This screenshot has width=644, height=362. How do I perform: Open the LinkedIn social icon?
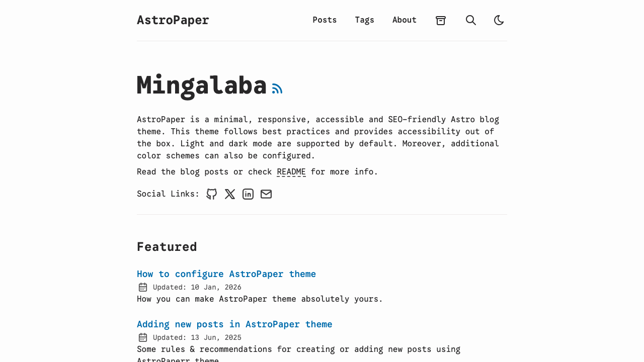pyautogui.click(x=248, y=194)
